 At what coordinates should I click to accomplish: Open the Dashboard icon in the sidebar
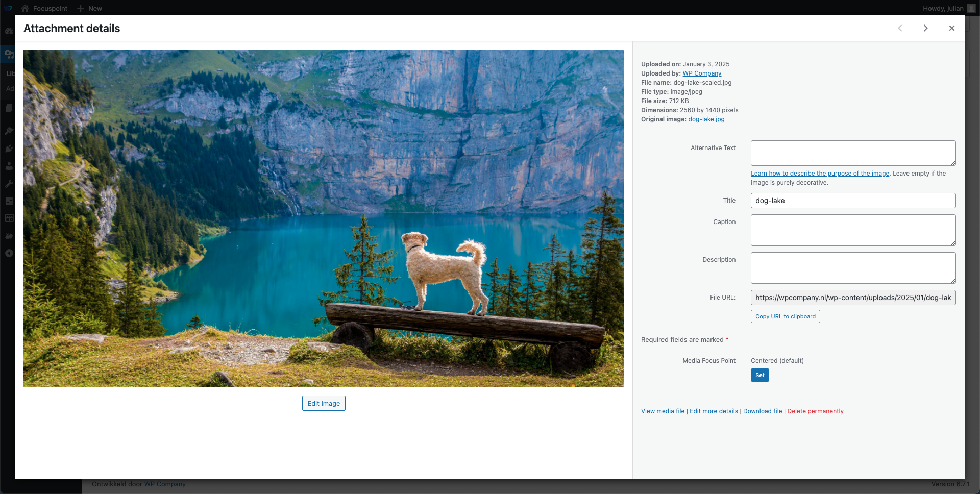(9, 31)
